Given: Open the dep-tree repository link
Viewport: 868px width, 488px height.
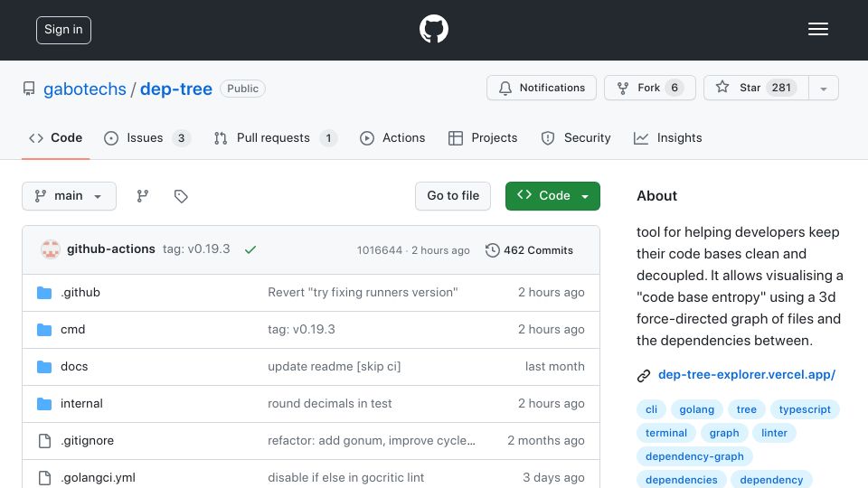Looking at the screenshot, I should pos(176,89).
